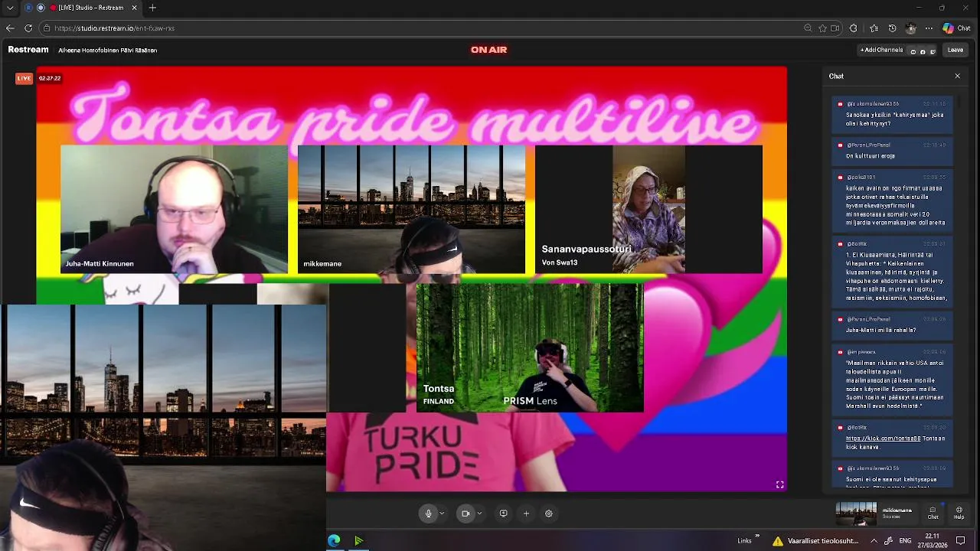Screen dimensions: 980x551
Task: Open the Chat panel button at bottom right
Action: click(x=933, y=513)
